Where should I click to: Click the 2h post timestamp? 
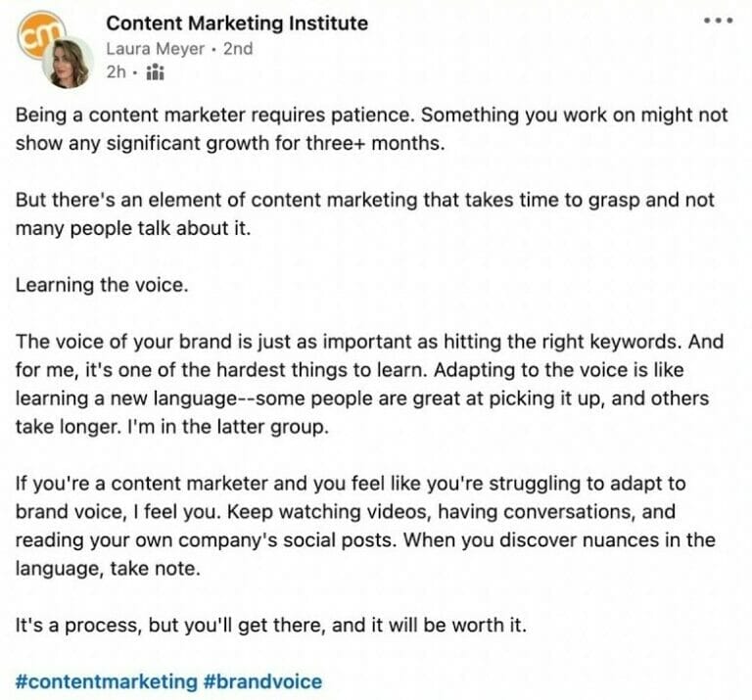pyautogui.click(x=117, y=71)
